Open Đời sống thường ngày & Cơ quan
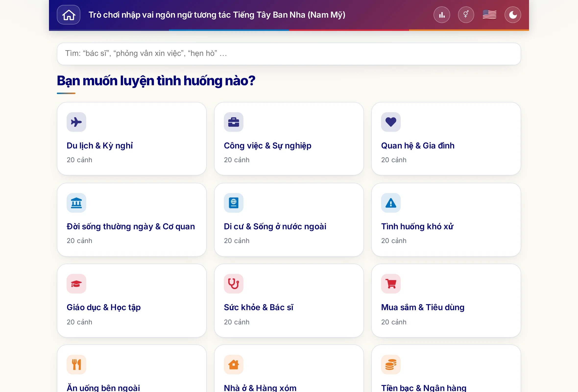 [132, 220]
